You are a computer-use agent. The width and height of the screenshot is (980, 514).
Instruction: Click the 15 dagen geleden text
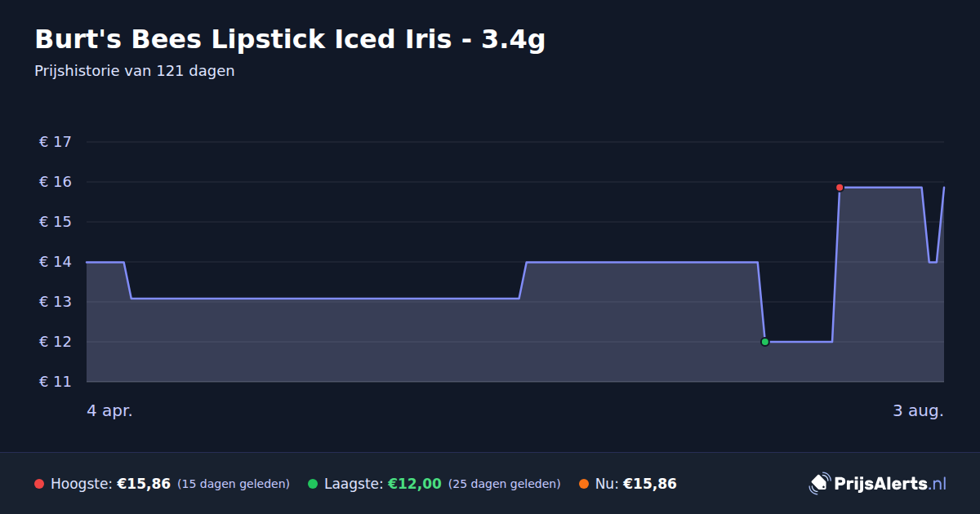tap(234, 484)
